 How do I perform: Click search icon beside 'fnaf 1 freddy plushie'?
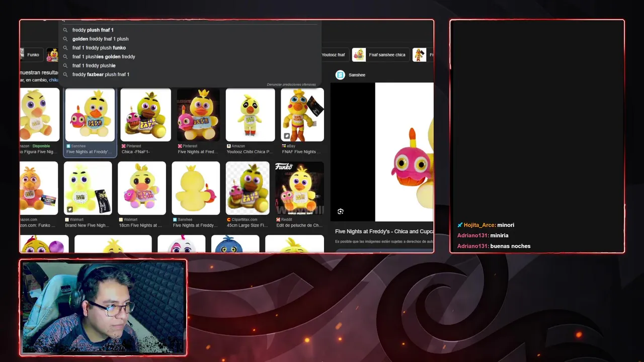[65, 65]
